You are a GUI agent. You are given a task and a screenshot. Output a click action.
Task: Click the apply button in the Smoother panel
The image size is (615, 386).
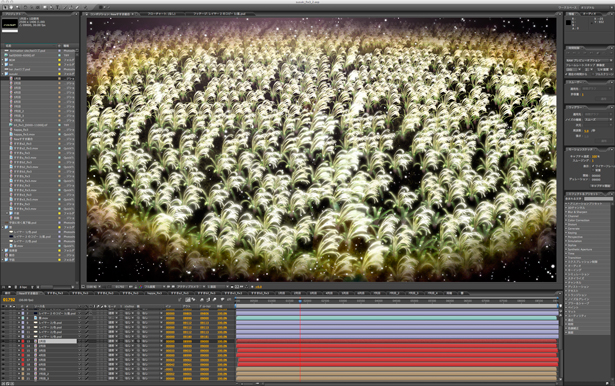pos(604,99)
